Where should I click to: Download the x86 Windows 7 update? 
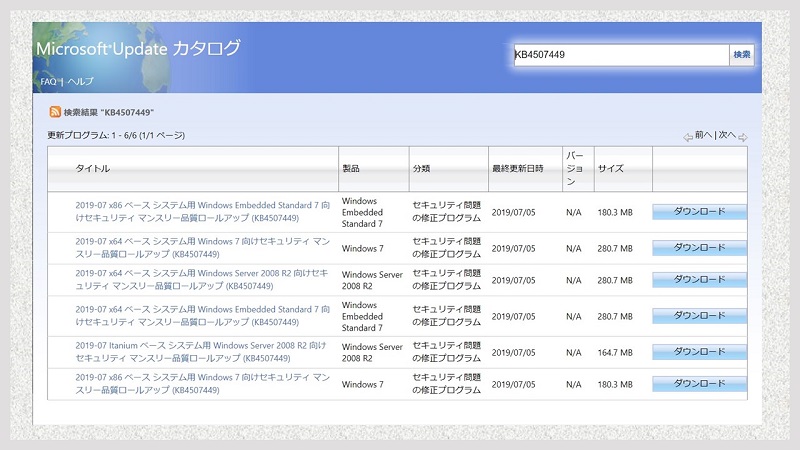pyautogui.click(x=699, y=384)
